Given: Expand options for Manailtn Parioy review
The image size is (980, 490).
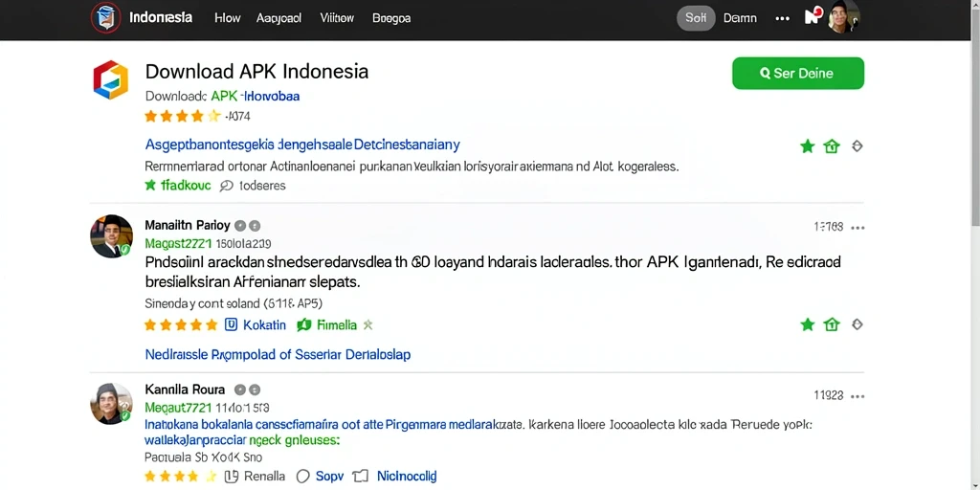Looking at the screenshot, I should pos(857,228).
